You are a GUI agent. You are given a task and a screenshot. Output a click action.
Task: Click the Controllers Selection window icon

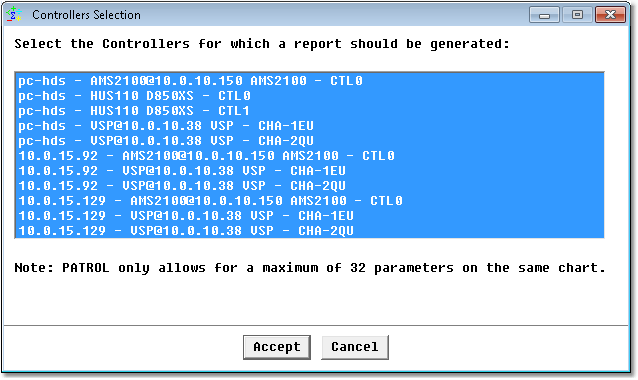click(14, 14)
